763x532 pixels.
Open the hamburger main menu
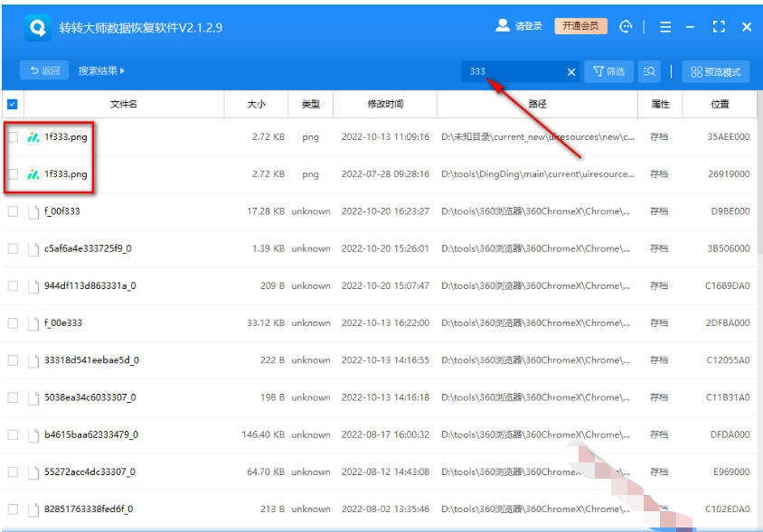click(665, 27)
